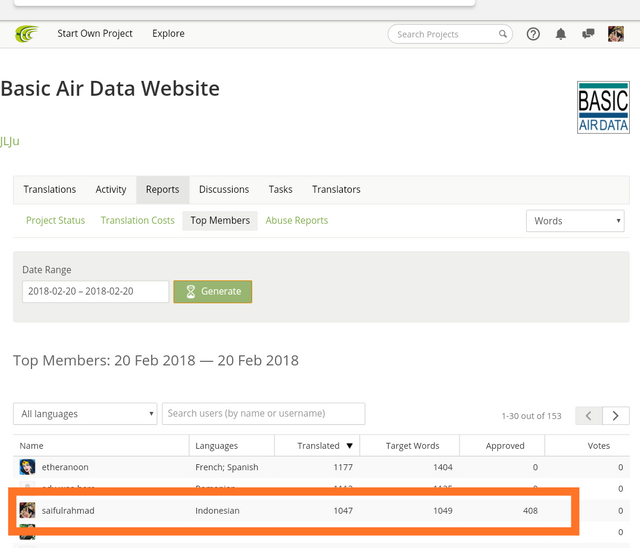Screen dimensions: 640x548
Task: Go to the next page arrow
Action: pyautogui.click(x=616, y=415)
